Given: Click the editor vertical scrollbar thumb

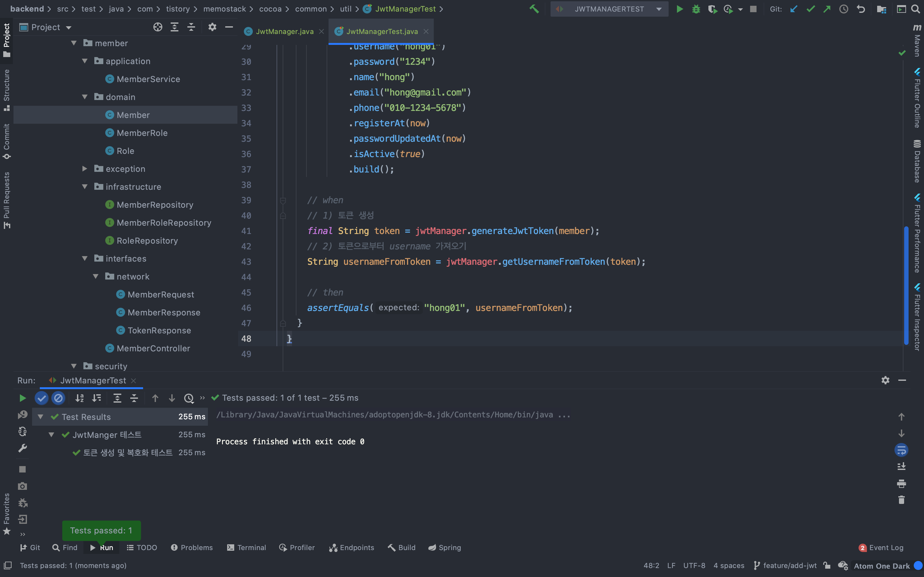Looking at the screenshot, I should point(906,285).
